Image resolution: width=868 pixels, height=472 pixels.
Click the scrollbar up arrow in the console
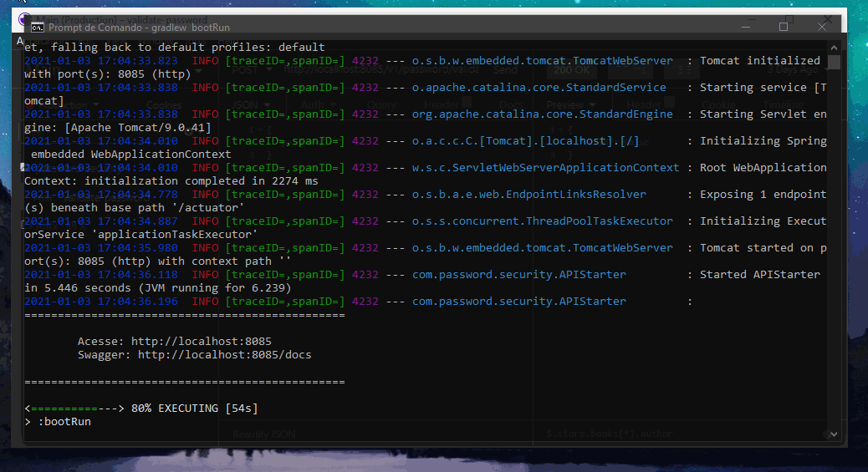(x=835, y=48)
